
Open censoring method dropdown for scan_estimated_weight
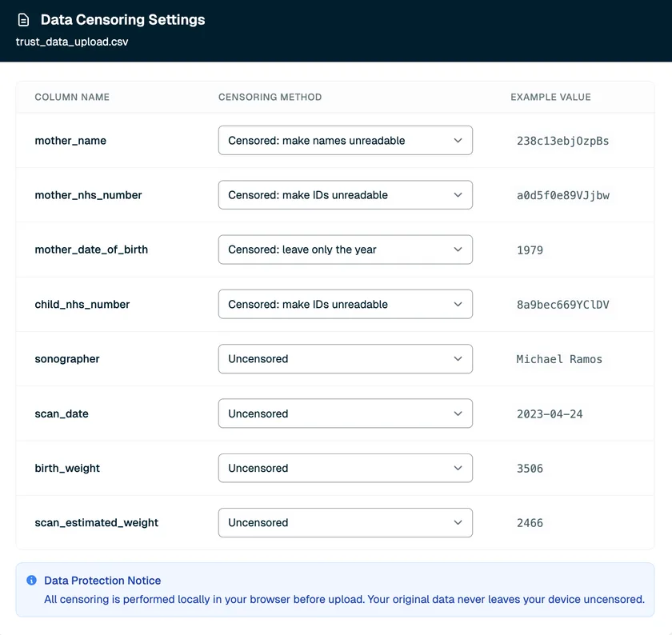[346, 523]
